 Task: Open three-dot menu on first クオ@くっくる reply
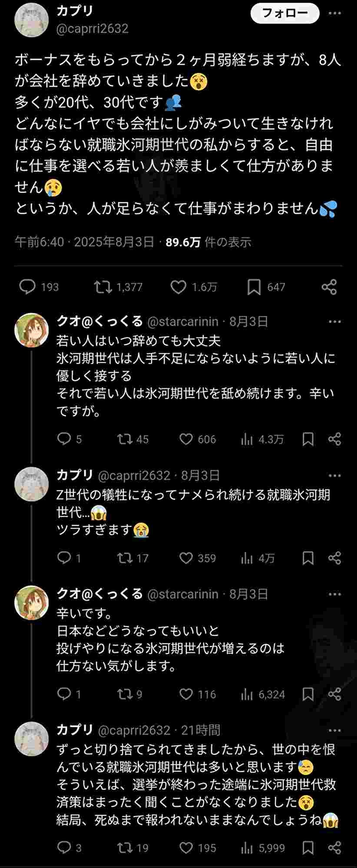334,322
